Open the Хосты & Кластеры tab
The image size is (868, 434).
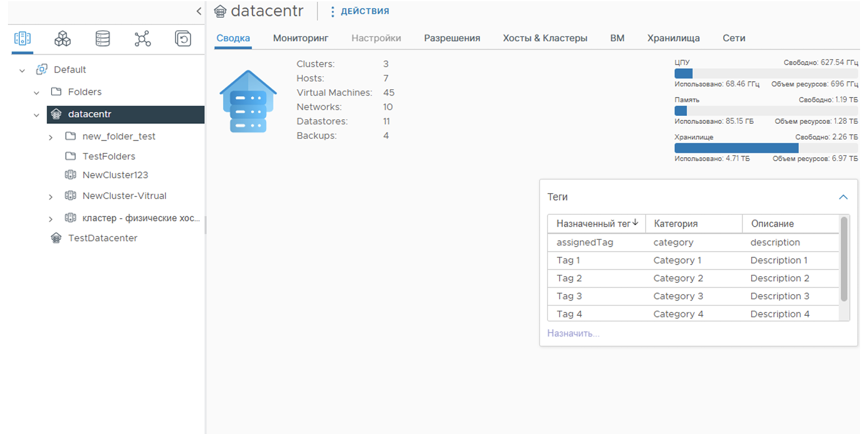pyautogui.click(x=545, y=38)
